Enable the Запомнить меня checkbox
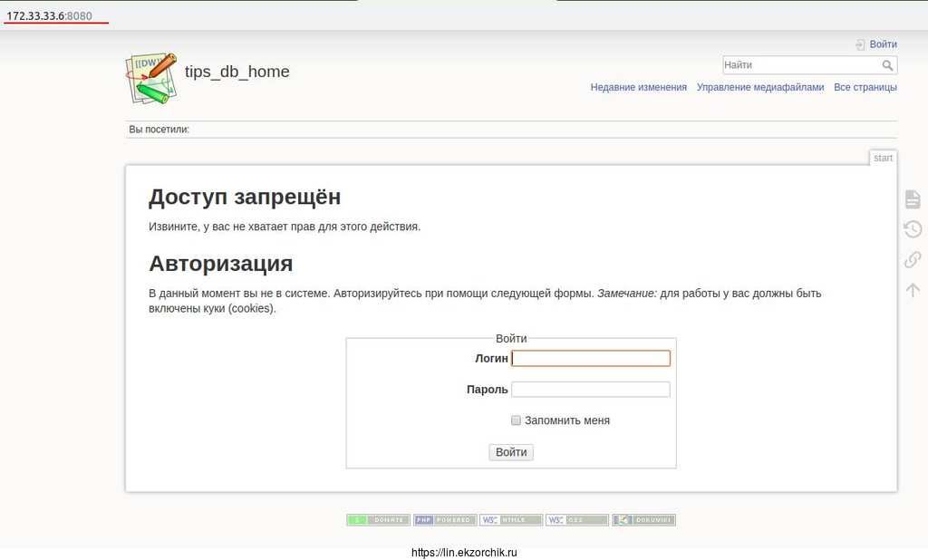The image size is (928, 560). [x=516, y=420]
